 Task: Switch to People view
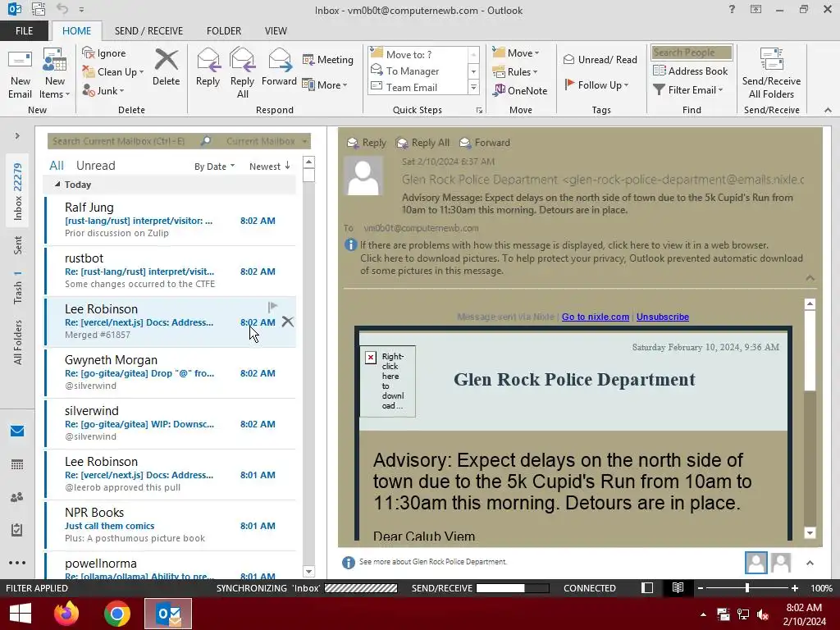tap(17, 497)
